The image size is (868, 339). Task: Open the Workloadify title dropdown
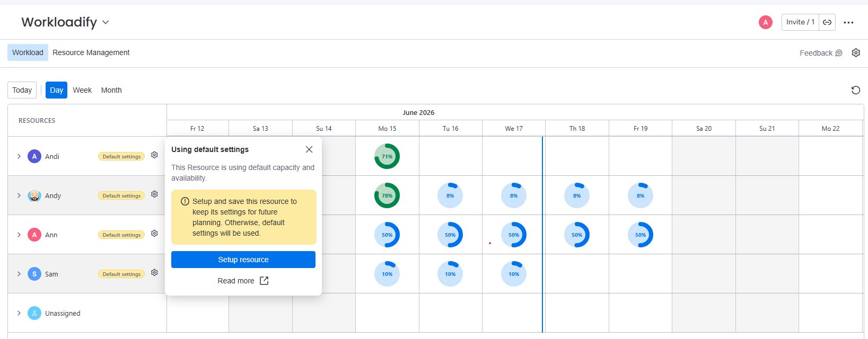[106, 22]
